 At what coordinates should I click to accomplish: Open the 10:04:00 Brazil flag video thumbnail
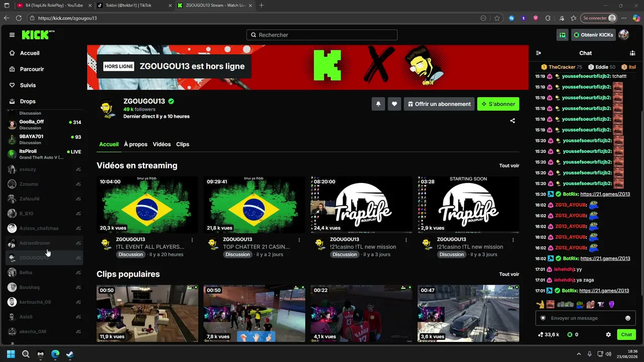pyautogui.click(x=147, y=205)
